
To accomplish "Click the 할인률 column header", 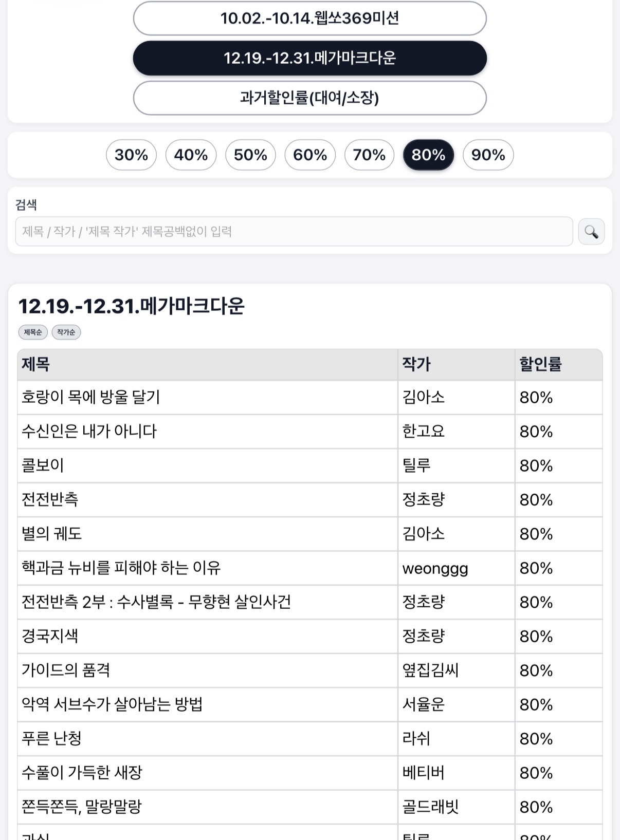I will pos(540,364).
